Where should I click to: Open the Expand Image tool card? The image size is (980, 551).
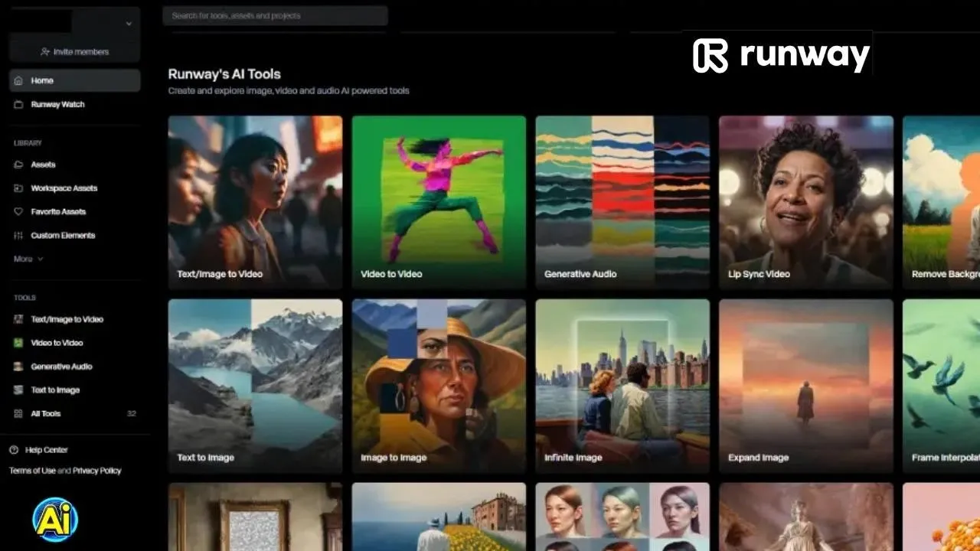click(805, 385)
